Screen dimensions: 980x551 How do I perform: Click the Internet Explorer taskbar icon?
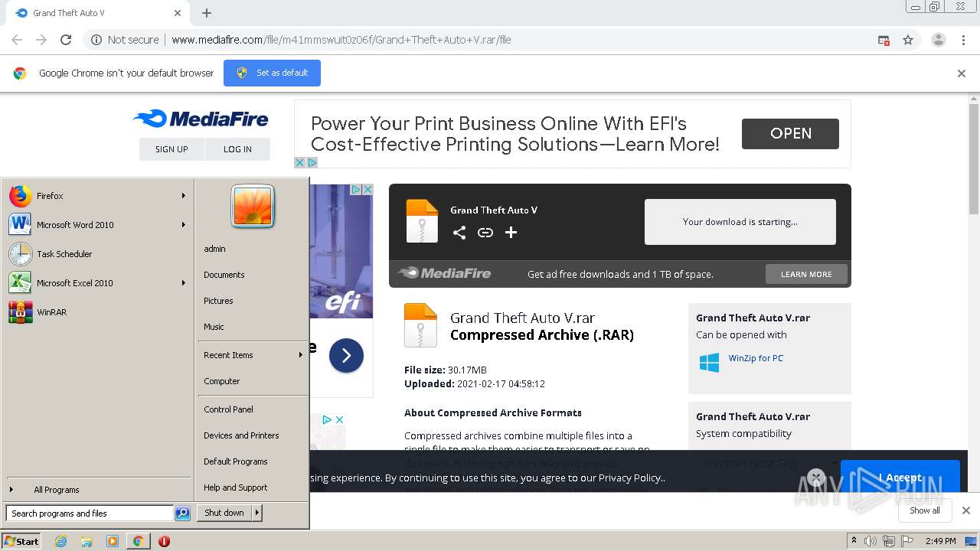61,541
